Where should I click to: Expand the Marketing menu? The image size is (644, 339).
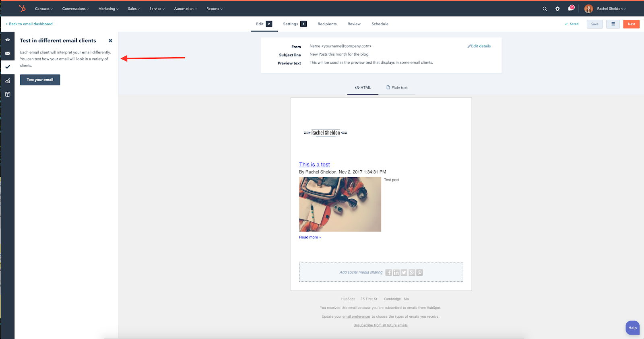108,9
